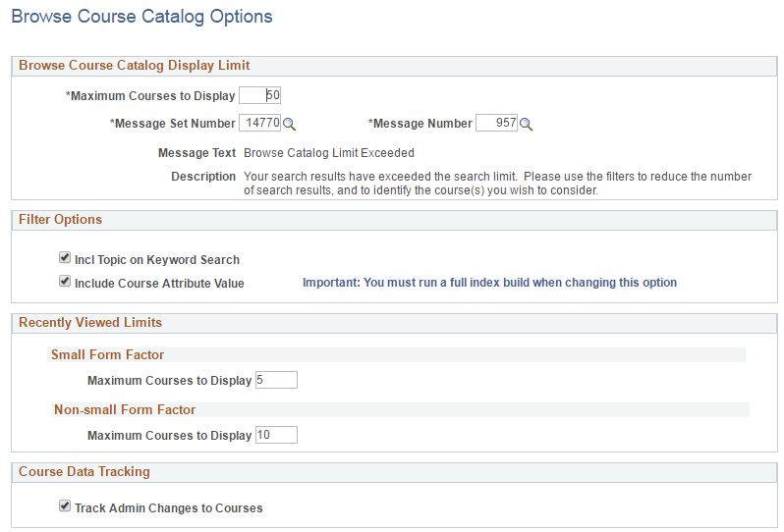Click the Small Form Factor subheading
This screenshot has height=532, width=784.
tap(107, 354)
